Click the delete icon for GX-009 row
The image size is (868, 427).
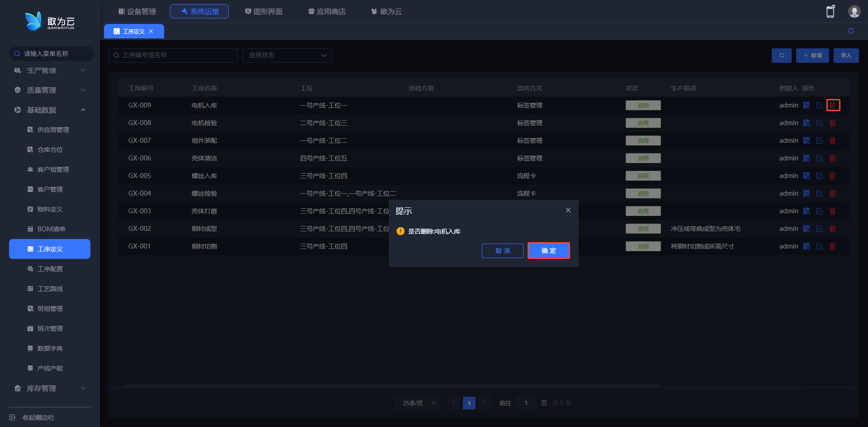[833, 105]
